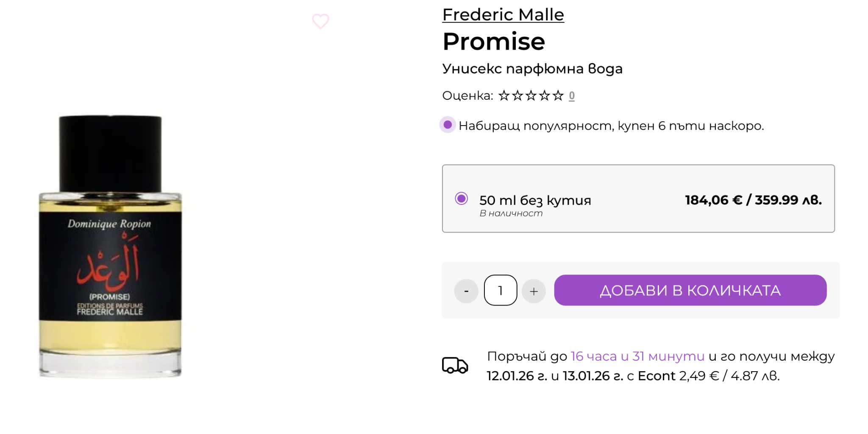Click the fifth rating star
The width and height of the screenshot is (868, 434).
click(558, 96)
